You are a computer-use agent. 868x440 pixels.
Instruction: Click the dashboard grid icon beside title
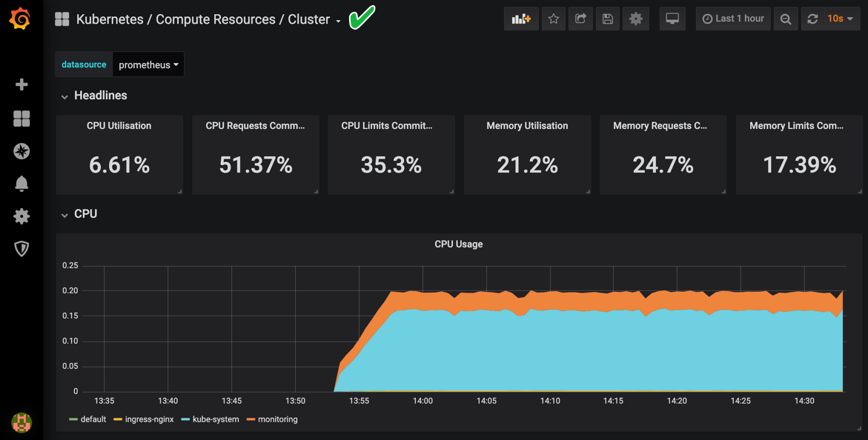point(62,19)
